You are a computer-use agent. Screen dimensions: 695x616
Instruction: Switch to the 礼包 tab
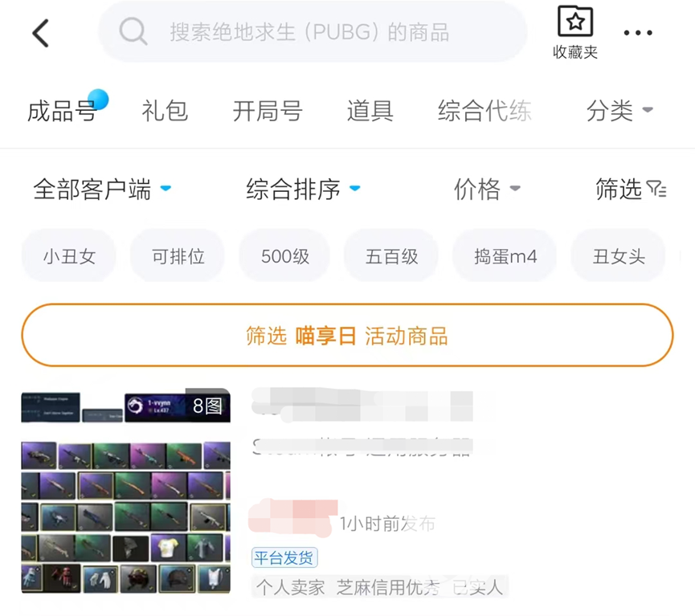[x=165, y=111]
